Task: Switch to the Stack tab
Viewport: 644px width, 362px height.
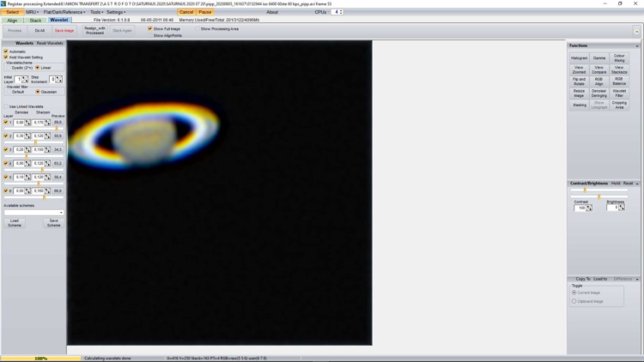Action: (x=35, y=20)
